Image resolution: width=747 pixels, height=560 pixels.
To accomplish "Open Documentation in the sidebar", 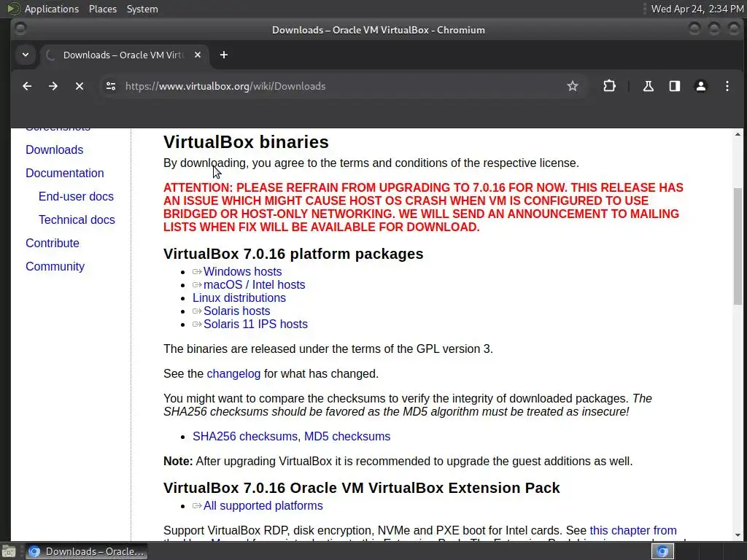I will (65, 173).
